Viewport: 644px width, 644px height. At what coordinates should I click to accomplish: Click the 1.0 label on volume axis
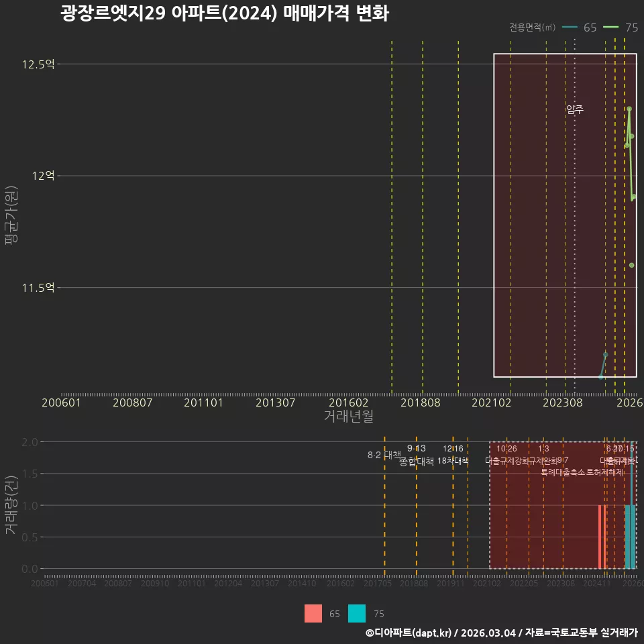click(x=30, y=506)
